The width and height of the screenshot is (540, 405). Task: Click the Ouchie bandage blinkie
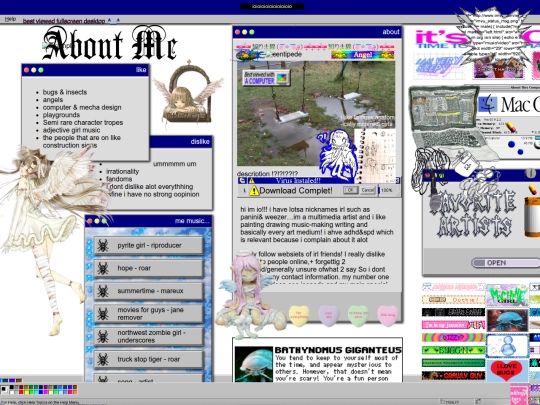tap(453, 300)
